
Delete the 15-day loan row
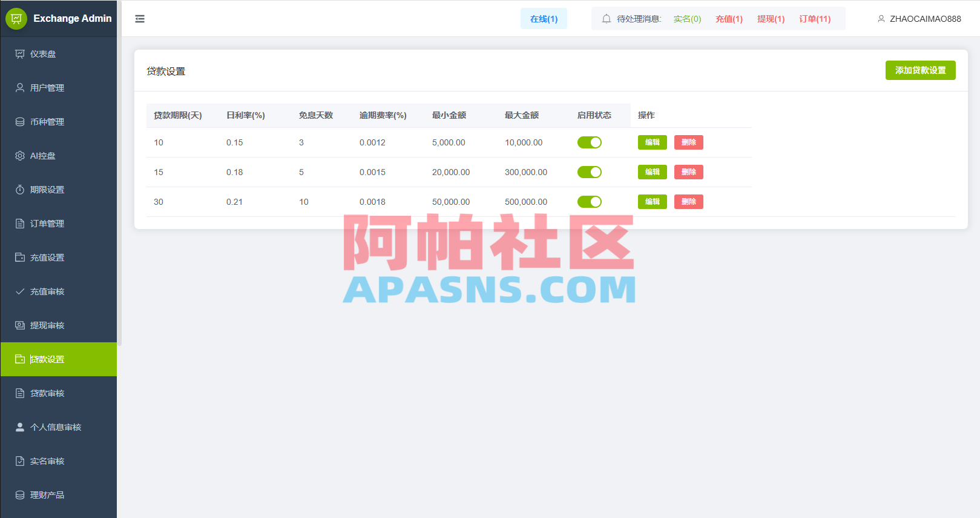point(689,172)
